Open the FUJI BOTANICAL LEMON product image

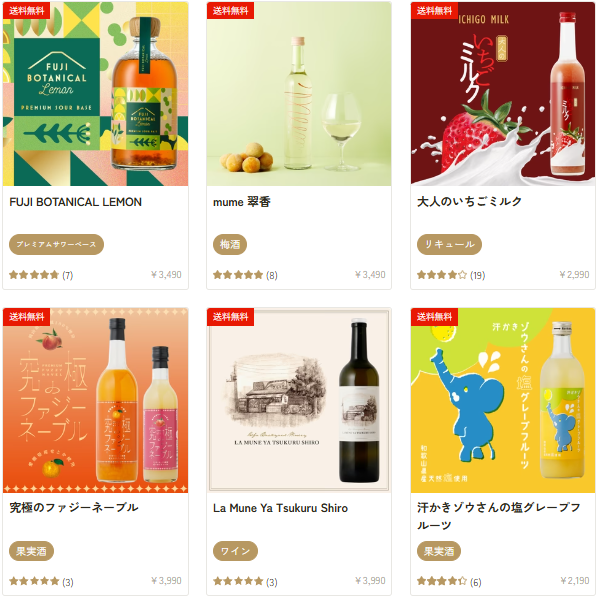(x=95, y=94)
